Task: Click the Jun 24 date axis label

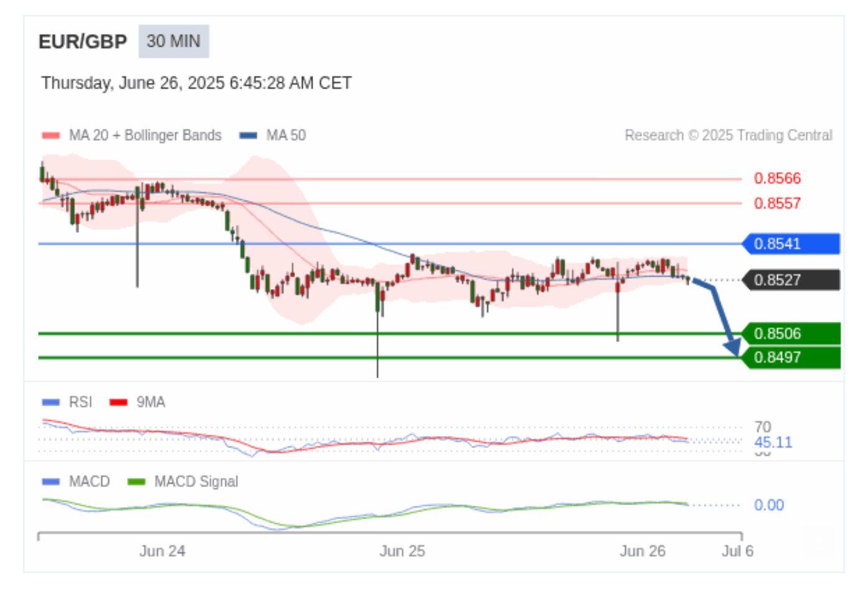Action: [x=162, y=551]
